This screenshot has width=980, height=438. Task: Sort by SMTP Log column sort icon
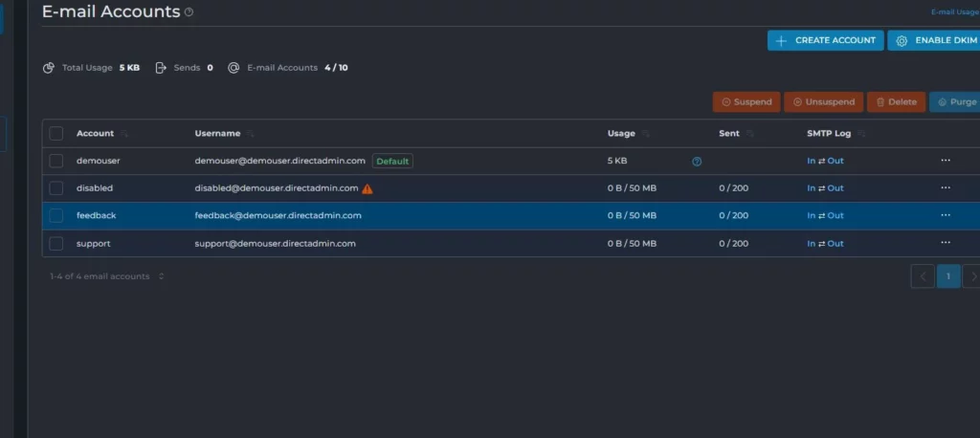tap(861, 134)
